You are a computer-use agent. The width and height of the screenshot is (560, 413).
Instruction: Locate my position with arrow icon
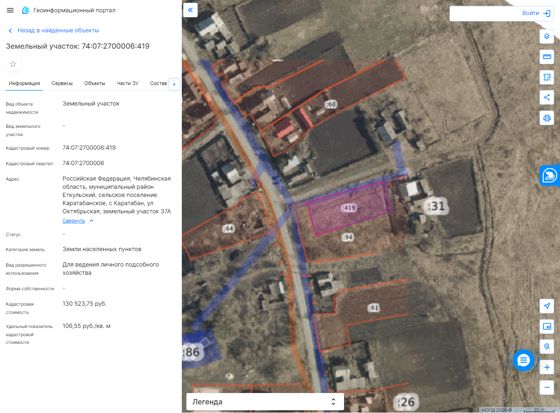(546, 306)
